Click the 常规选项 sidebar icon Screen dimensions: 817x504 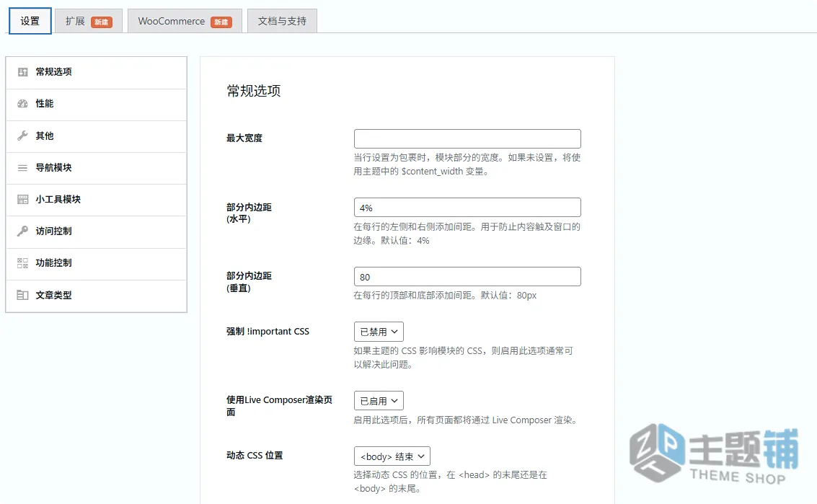[22, 72]
